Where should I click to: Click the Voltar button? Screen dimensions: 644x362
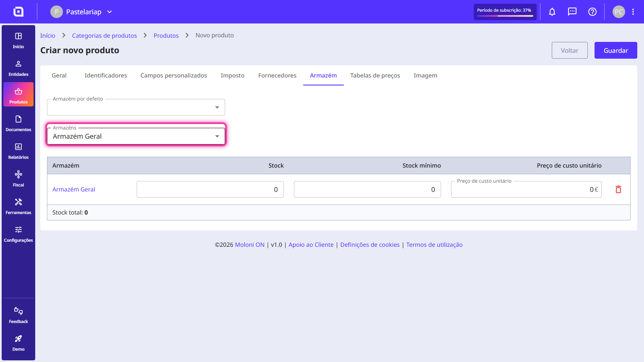[x=570, y=50]
